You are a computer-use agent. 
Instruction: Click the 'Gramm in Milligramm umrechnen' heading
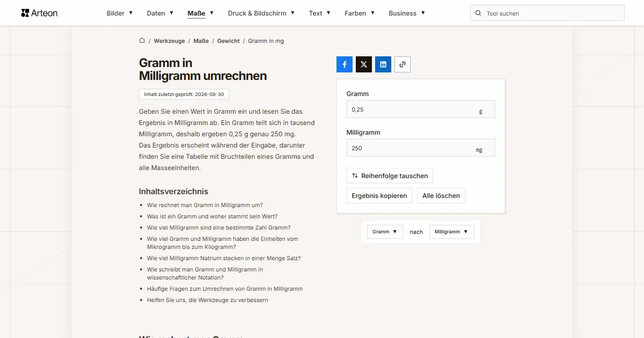[203, 69]
